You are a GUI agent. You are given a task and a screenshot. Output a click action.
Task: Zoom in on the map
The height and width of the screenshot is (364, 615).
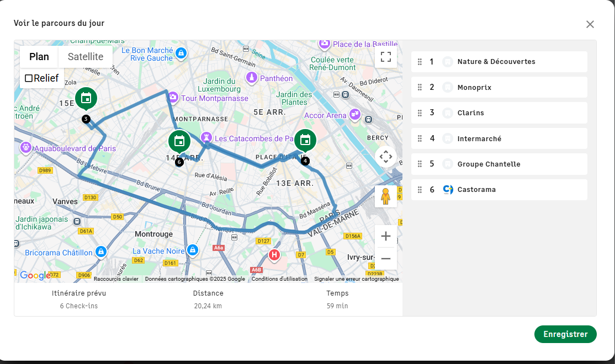[x=386, y=237]
